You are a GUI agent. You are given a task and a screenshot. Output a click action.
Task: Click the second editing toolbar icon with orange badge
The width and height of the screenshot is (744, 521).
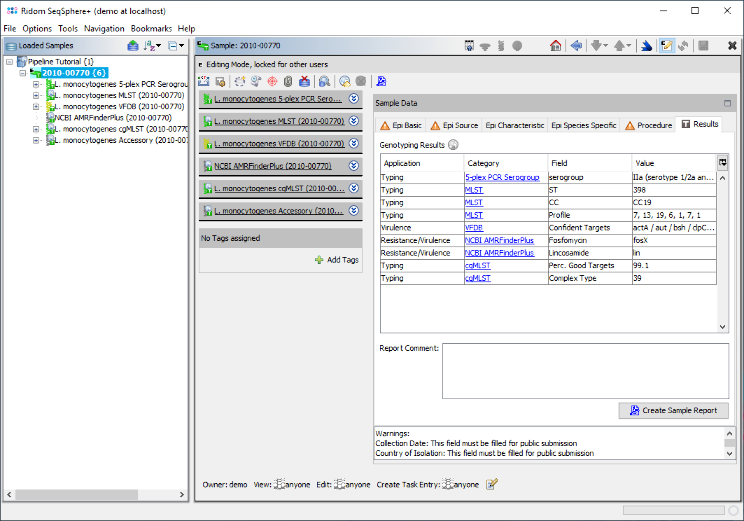(220, 82)
